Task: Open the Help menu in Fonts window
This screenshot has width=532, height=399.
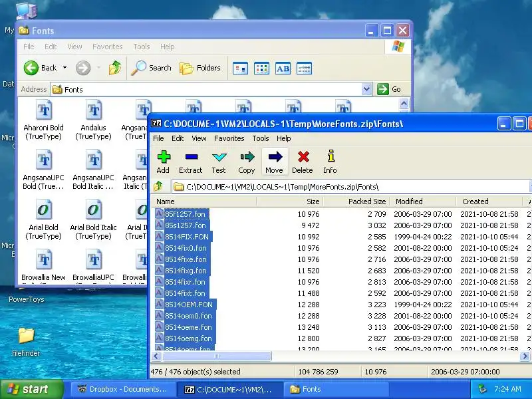Action: (x=168, y=47)
